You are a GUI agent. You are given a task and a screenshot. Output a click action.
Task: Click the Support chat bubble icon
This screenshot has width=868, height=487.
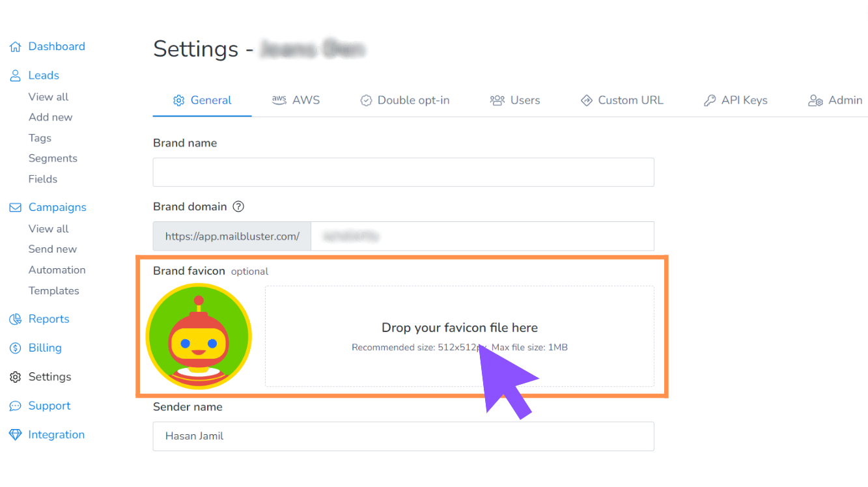point(15,406)
